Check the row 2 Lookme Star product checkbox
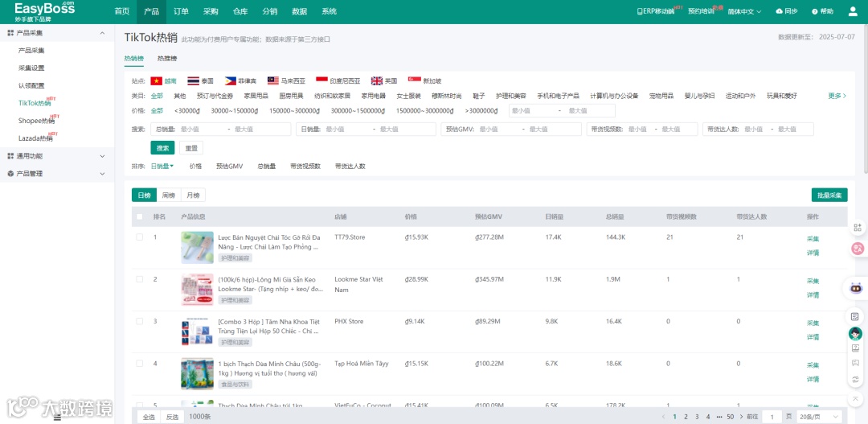 point(140,279)
